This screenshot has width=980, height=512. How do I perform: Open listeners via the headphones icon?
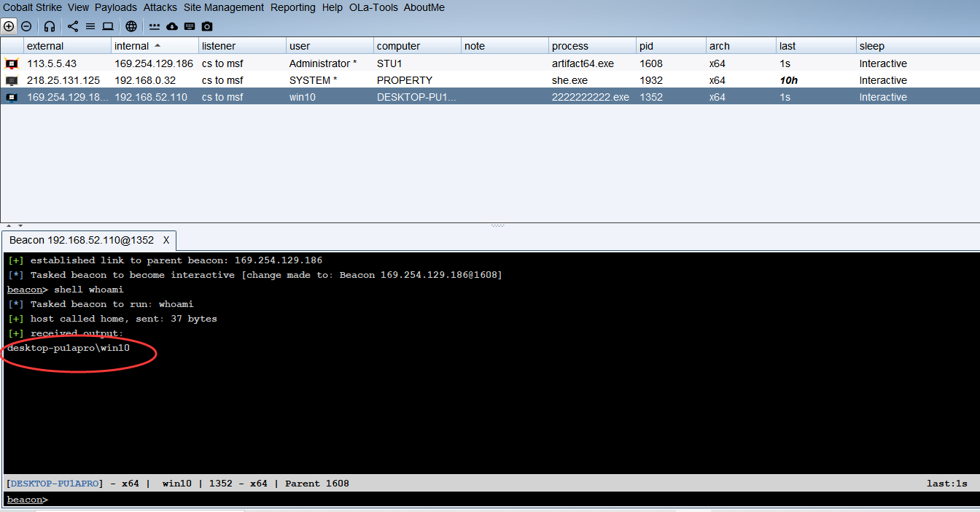(x=50, y=26)
